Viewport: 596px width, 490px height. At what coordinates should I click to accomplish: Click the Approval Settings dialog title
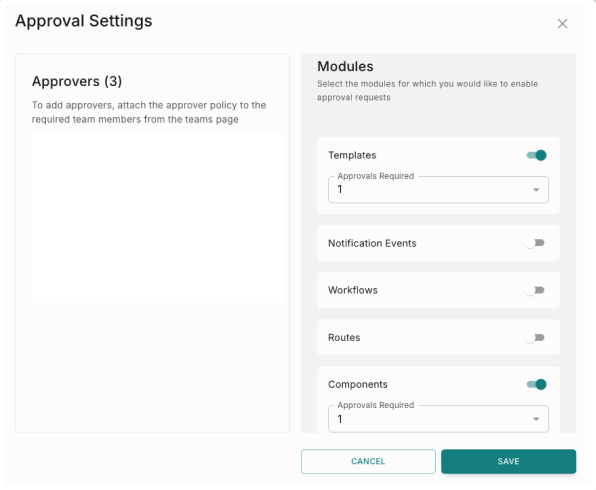click(x=84, y=21)
